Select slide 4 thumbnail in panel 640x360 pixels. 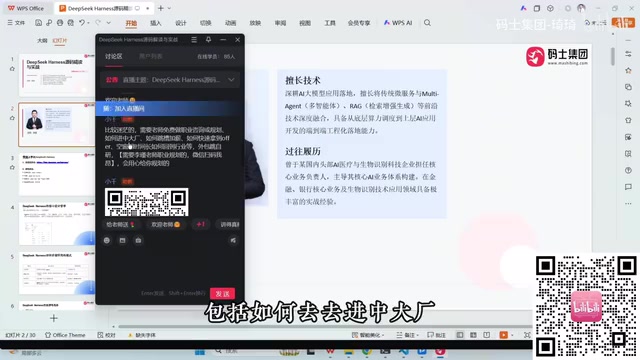click(56, 224)
